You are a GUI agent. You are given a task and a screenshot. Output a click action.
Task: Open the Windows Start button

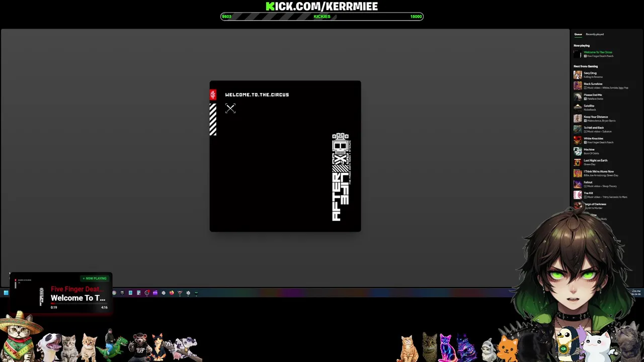(x=6, y=293)
